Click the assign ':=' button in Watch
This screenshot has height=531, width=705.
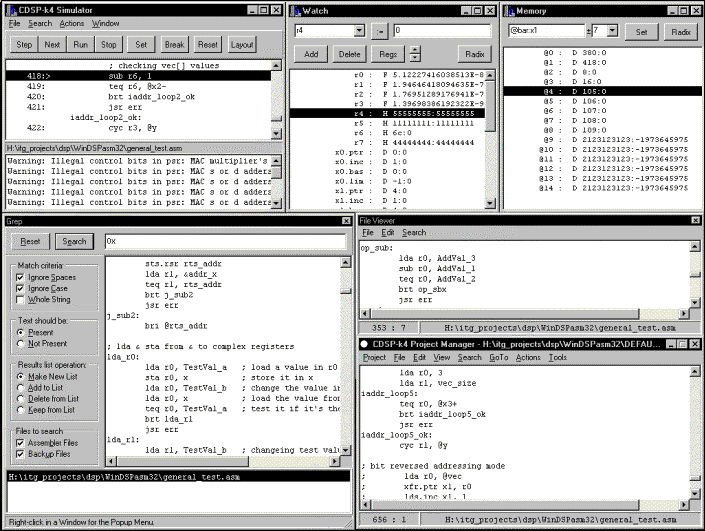380,31
